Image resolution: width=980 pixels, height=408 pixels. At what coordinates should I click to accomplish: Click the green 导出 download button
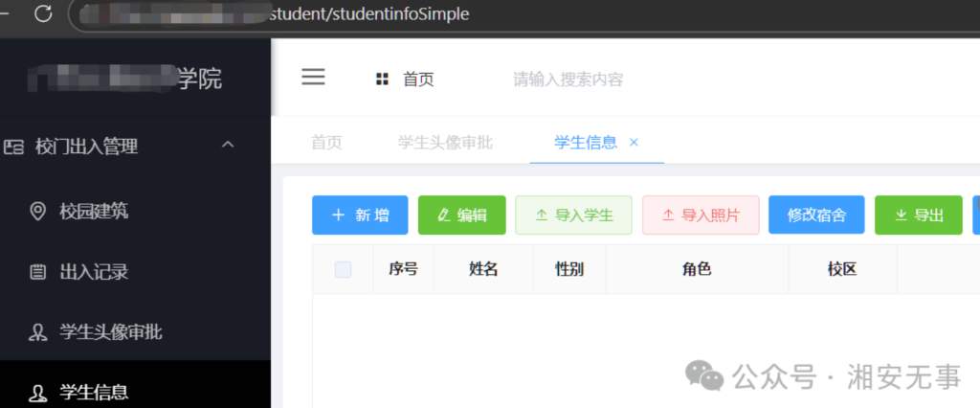click(x=918, y=215)
